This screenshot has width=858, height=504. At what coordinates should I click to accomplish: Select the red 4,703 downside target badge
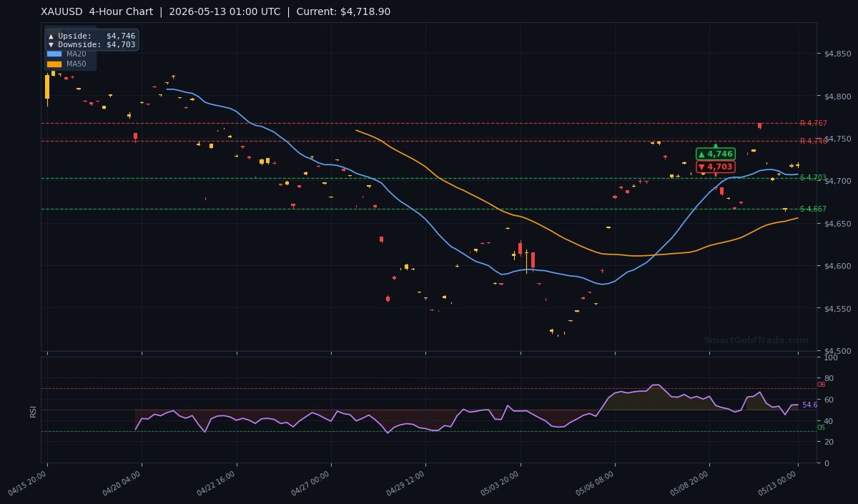pos(715,167)
